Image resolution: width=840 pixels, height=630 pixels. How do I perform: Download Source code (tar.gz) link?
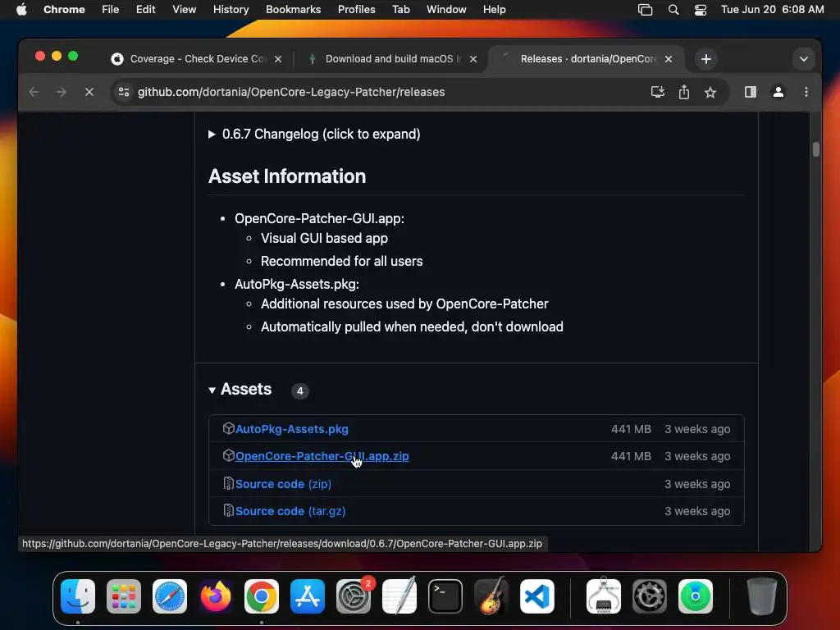(x=290, y=511)
